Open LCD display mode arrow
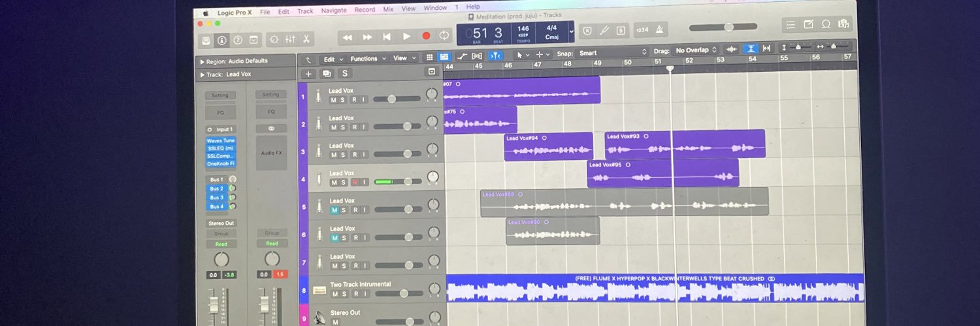 point(572,31)
